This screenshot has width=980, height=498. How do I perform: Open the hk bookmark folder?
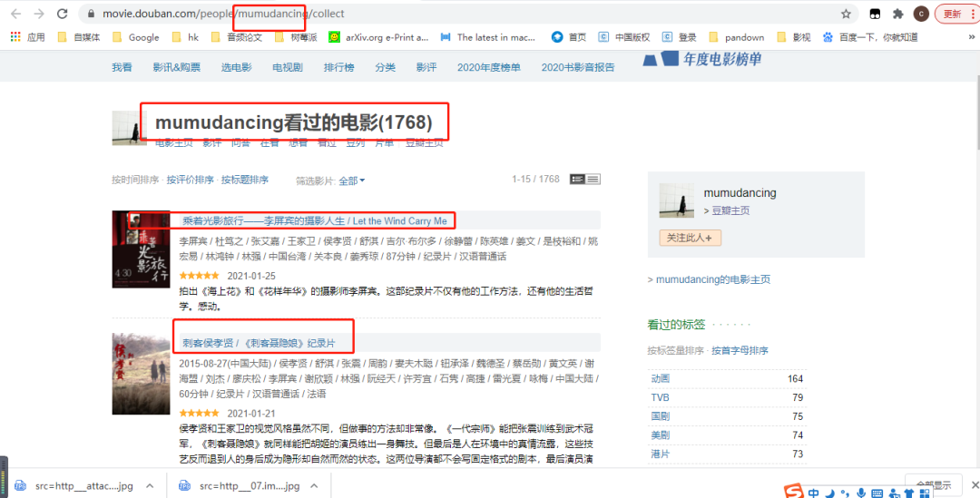(185, 37)
